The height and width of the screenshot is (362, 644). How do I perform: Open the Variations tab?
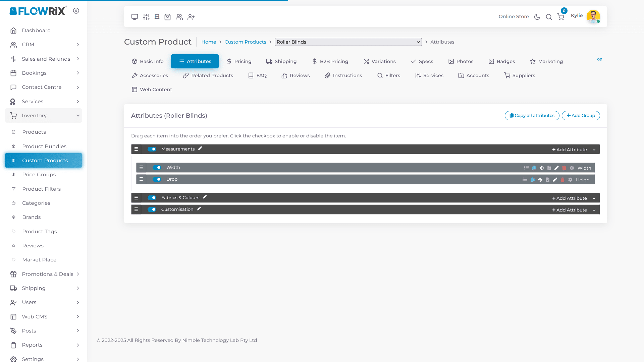pyautogui.click(x=380, y=61)
